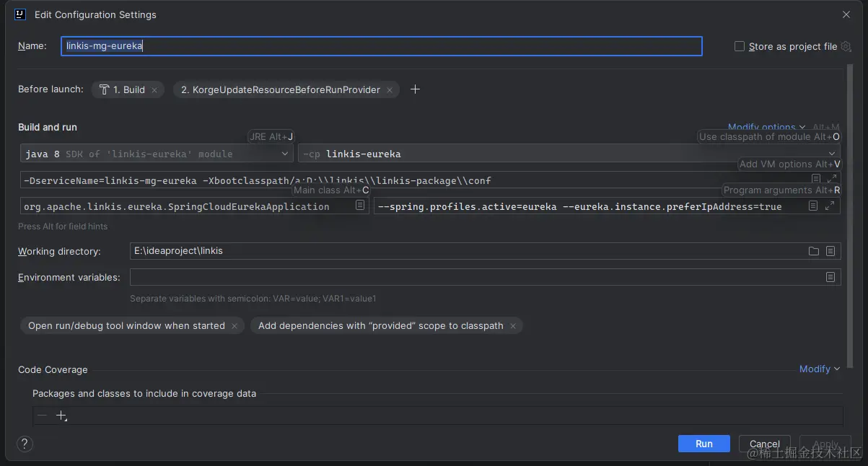Click the IntelliJ IDEA logo in title bar
The image size is (868, 466).
(x=20, y=14)
